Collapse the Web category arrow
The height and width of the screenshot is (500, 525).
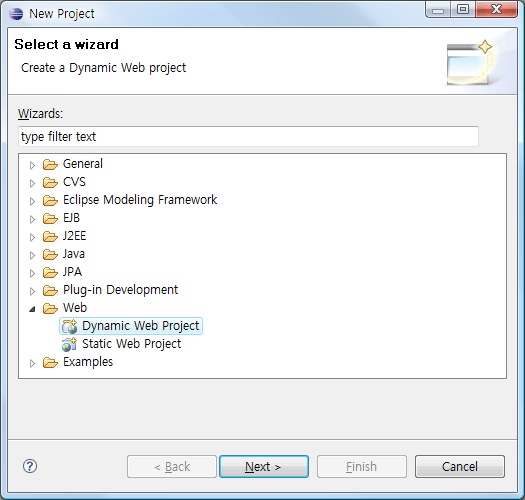point(32,309)
